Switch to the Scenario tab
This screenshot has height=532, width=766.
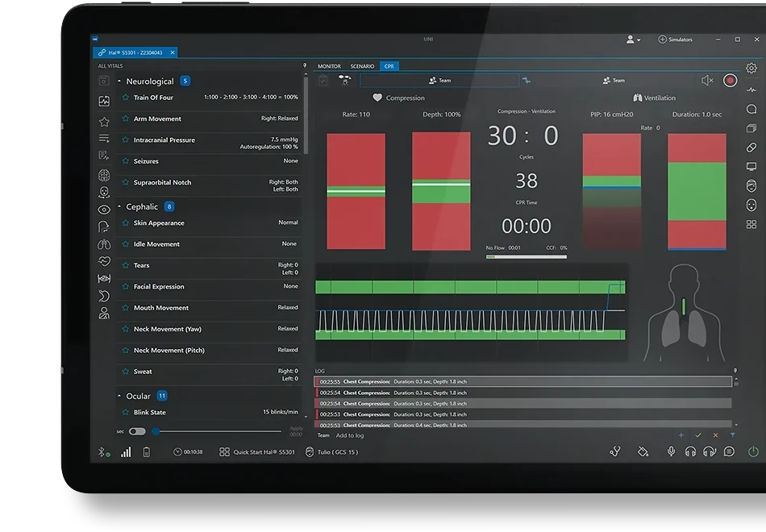tap(362, 66)
